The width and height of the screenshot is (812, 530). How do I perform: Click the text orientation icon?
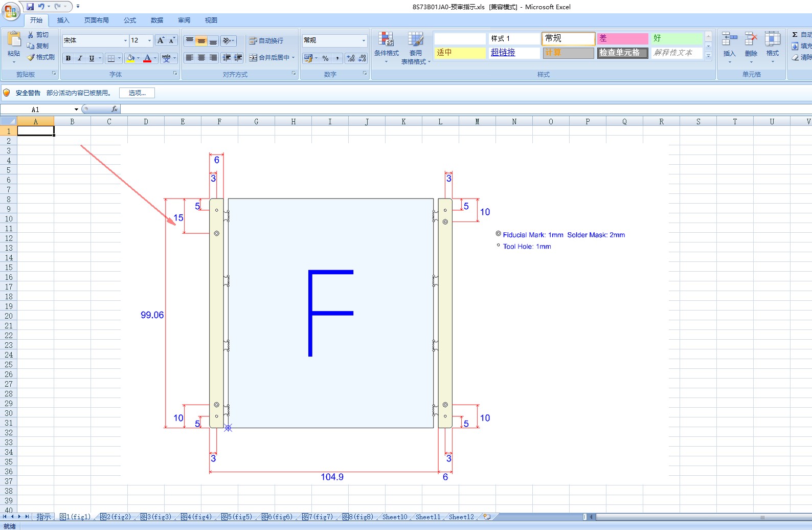(x=227, y=41)
